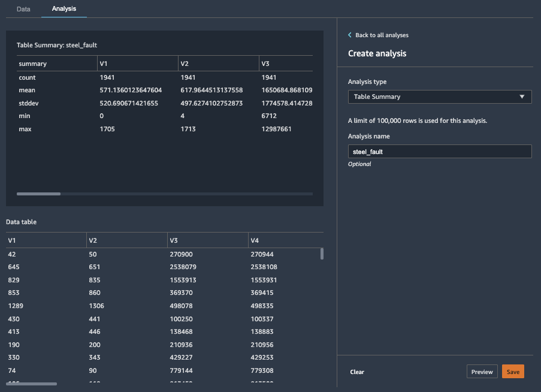The image size is (541, 392).
Task: Click the summary table horizontal scrollbar
Action: click(x=38, y=194)
